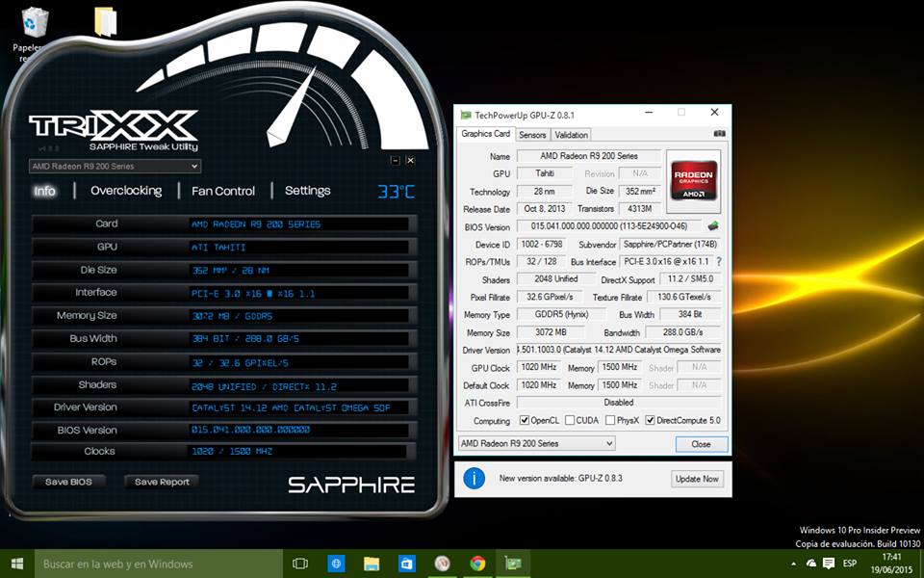Show hidden system tray icons
The width and height of the screenshot is (924, 578).
(x=794, y=564)
